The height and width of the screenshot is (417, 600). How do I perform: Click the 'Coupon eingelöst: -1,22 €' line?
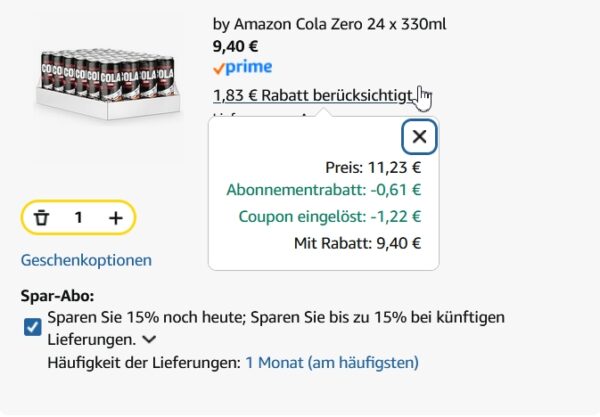[330, 216]
